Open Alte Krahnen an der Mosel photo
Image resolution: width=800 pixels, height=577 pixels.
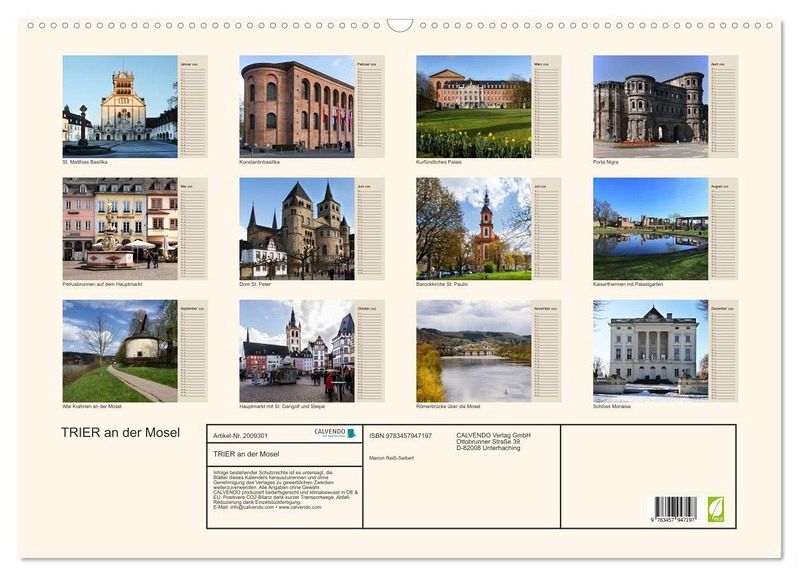(120, 351)
